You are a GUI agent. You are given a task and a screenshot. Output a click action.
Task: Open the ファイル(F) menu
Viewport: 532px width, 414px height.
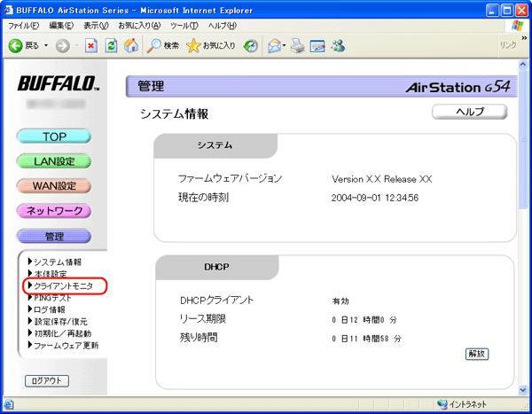tap(23, 26)
